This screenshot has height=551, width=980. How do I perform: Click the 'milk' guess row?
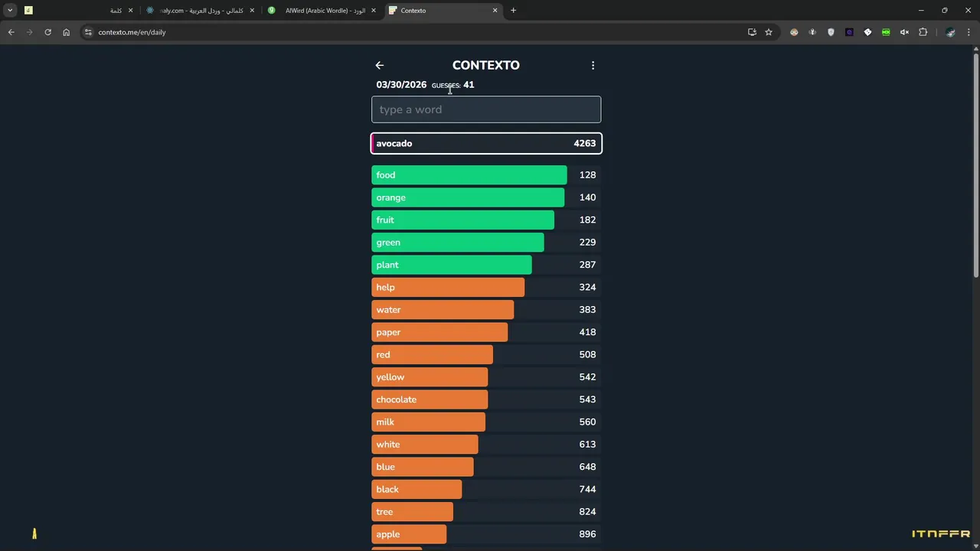486,422
